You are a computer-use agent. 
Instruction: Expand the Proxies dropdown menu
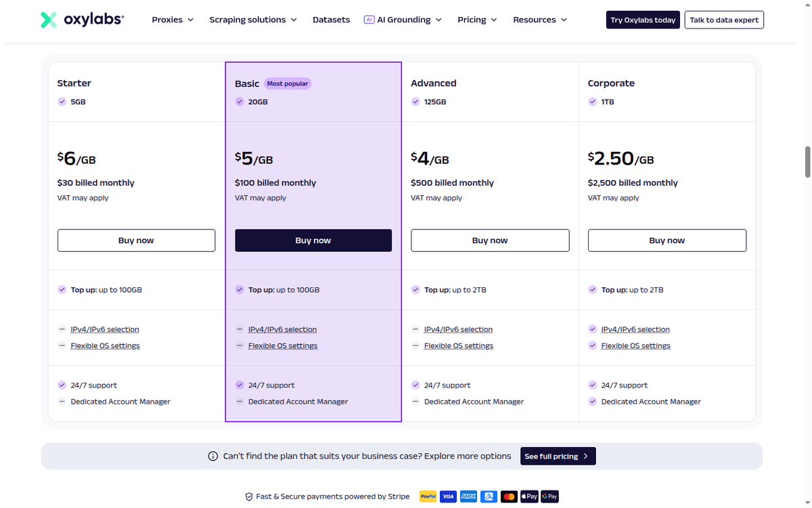(173, 20)
